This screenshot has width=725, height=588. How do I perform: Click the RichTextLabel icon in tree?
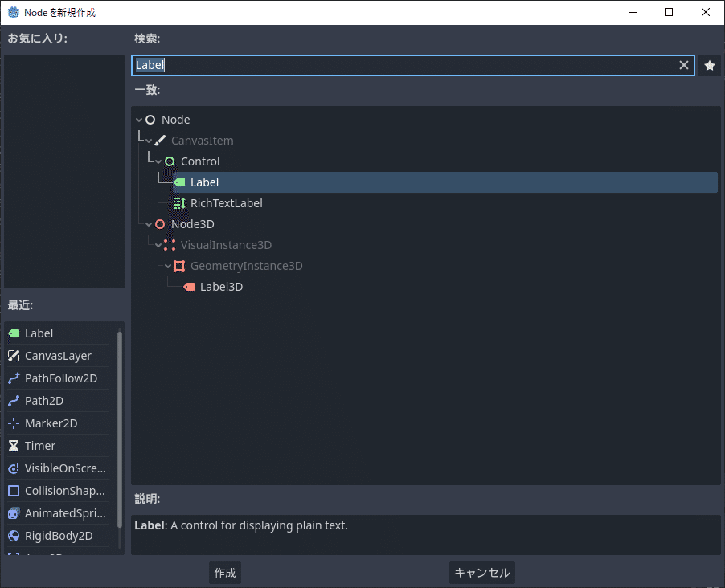click(179, 203)
